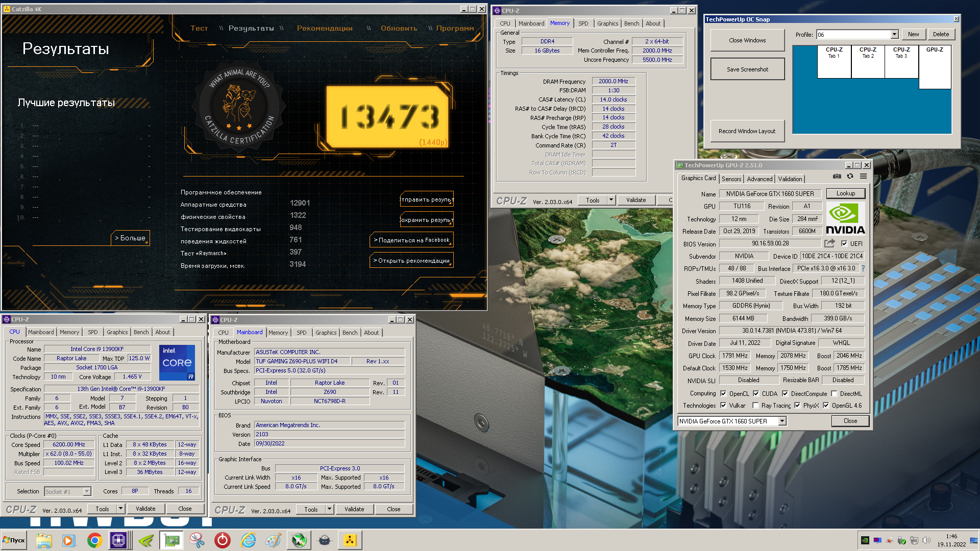Screen dimensions: 980x551
Task: Launch Windows Media Player from the taskbar
Action: [x=69, y=540]
